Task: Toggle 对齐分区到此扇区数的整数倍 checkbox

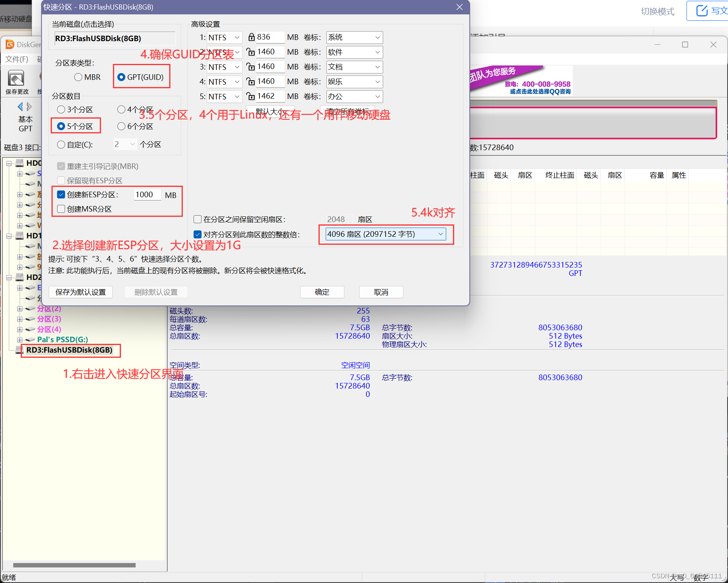Action: pyautogui.click(x=197, y=234)
